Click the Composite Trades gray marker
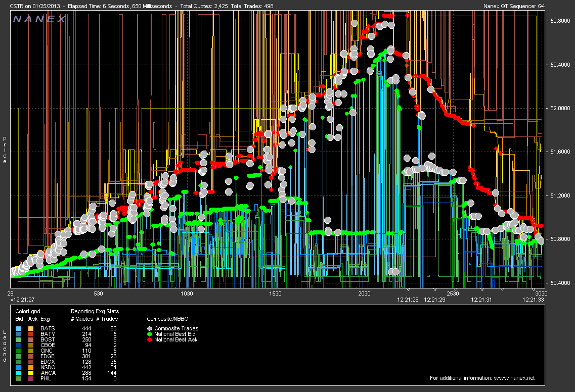Viewport: 575px width, 392px height. click(150, 328)
